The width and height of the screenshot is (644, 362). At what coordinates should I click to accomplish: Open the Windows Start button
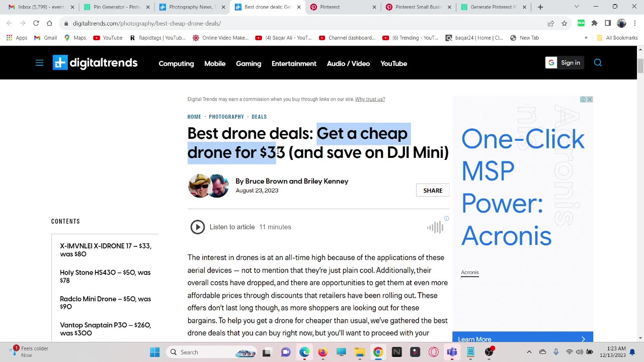(x=154, y=352)
